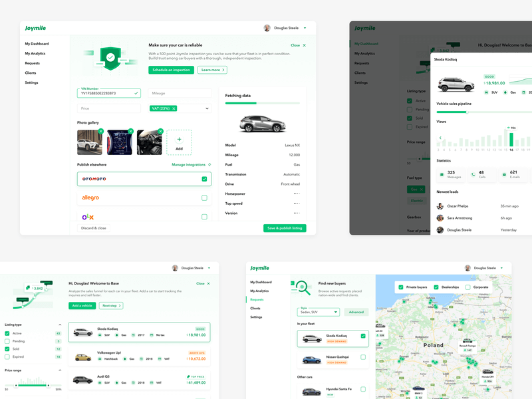Open the Style Sedan, SUV dropdown
This screenshot has width=532, height=399.
coord(318,311)
